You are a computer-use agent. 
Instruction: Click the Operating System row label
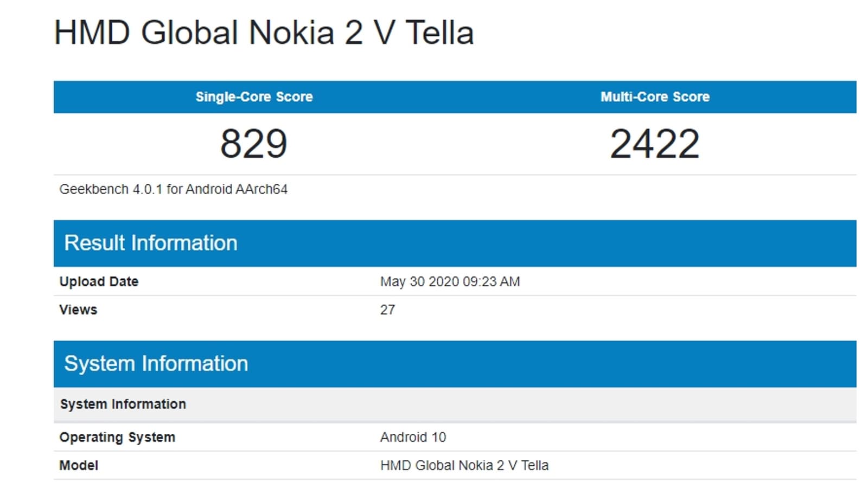tap(117, 437)
